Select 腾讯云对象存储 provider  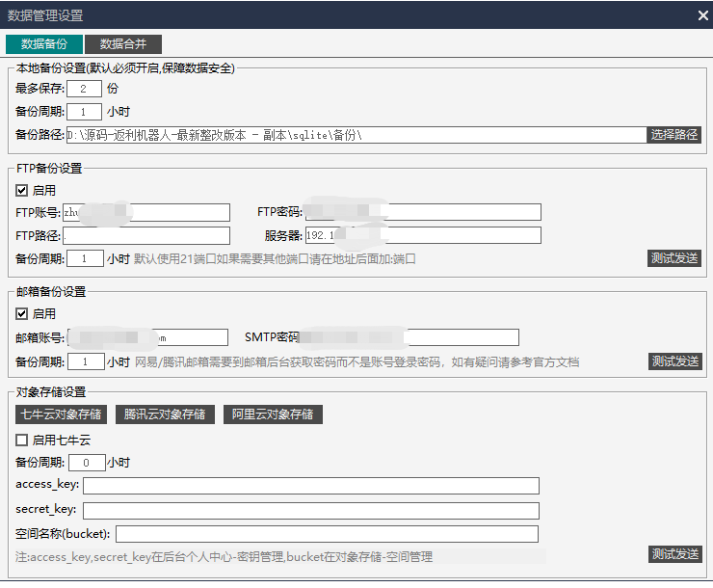point(166,414)
